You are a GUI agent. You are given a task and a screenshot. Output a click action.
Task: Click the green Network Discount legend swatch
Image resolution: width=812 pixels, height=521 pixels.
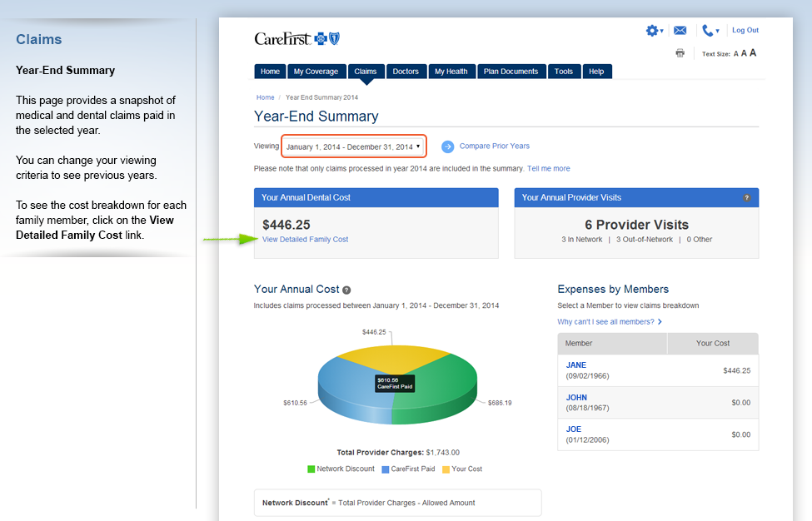click(x=311, y=469)
